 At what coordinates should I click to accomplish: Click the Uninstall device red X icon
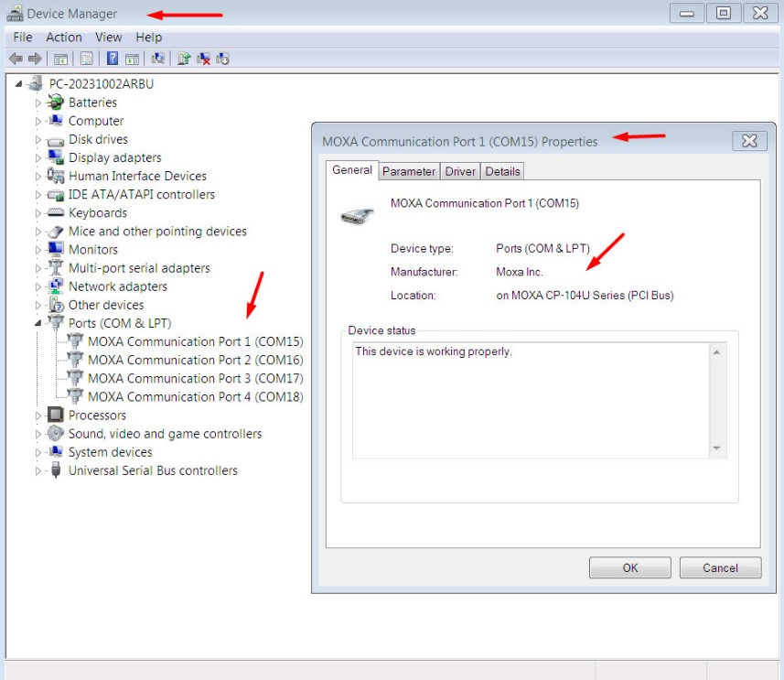[203, 59]
